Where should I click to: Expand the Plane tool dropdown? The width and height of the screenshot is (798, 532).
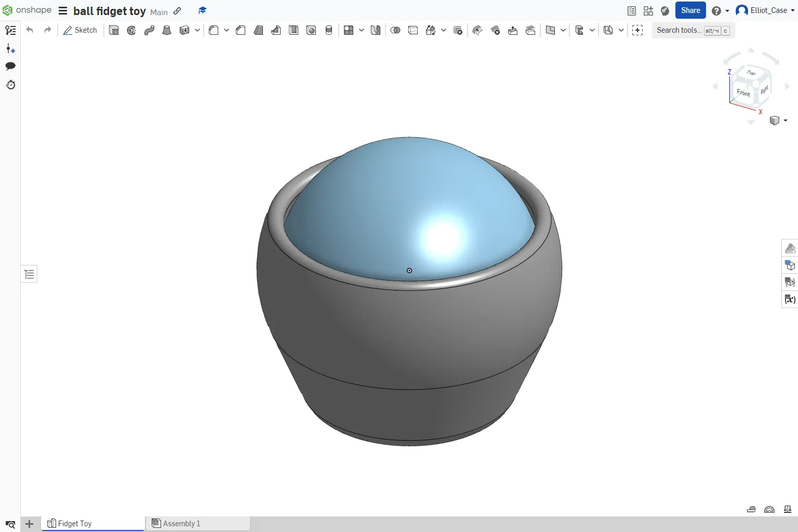coord(563,30)
